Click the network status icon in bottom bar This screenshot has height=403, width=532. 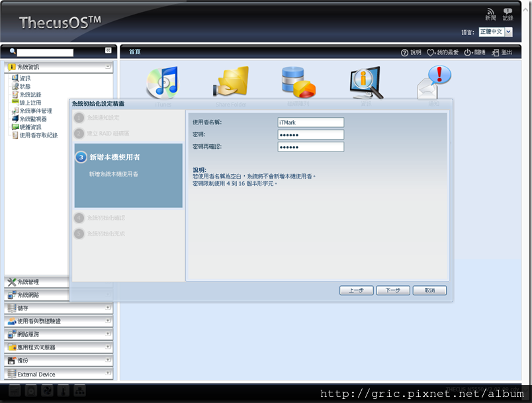click(79, 391)
